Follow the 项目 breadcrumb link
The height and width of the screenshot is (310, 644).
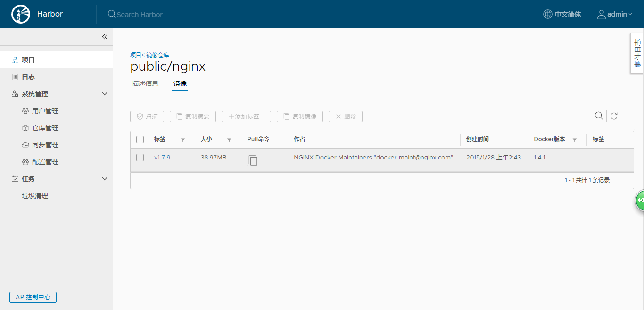click(x=136, y=55)
